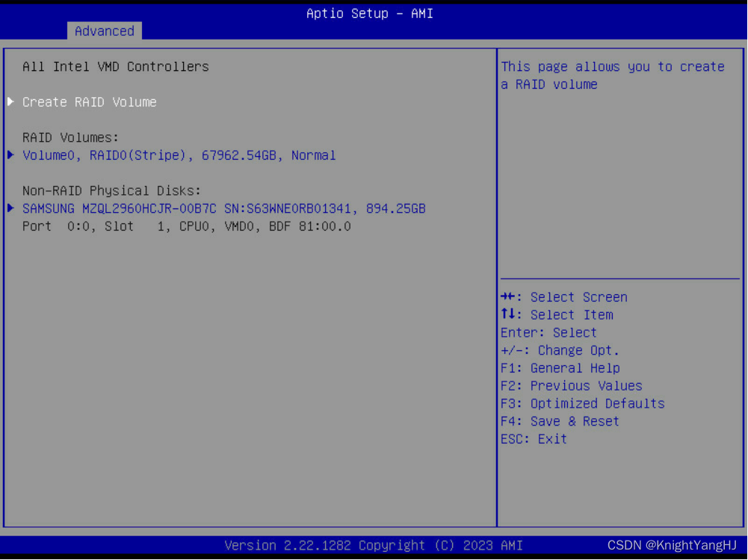This screenshot has height=560, width=748.
Task: Select the SAMSUNG MZQL2960HCJR-00B7C disk entry
Action: 223,209
